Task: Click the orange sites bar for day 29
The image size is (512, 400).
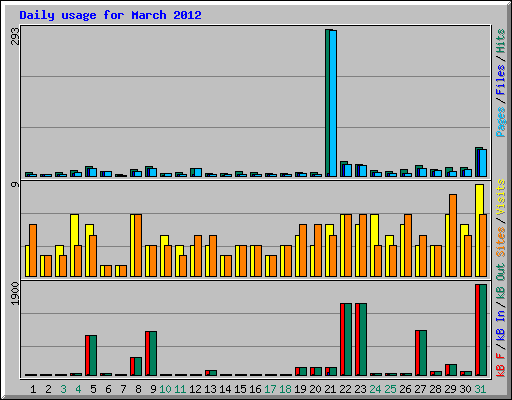Action: click(x=453, y=235)
